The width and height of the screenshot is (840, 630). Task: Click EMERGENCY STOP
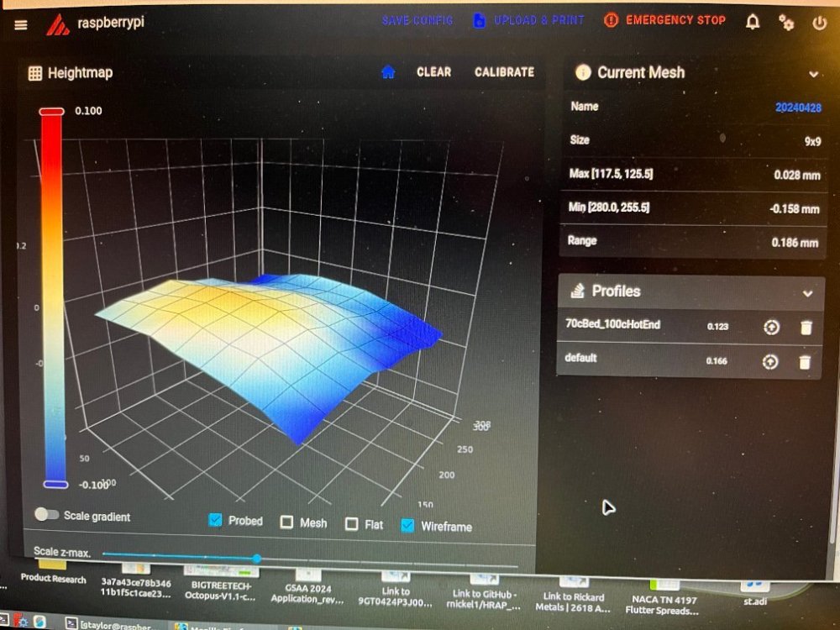[x=664, y=20]
